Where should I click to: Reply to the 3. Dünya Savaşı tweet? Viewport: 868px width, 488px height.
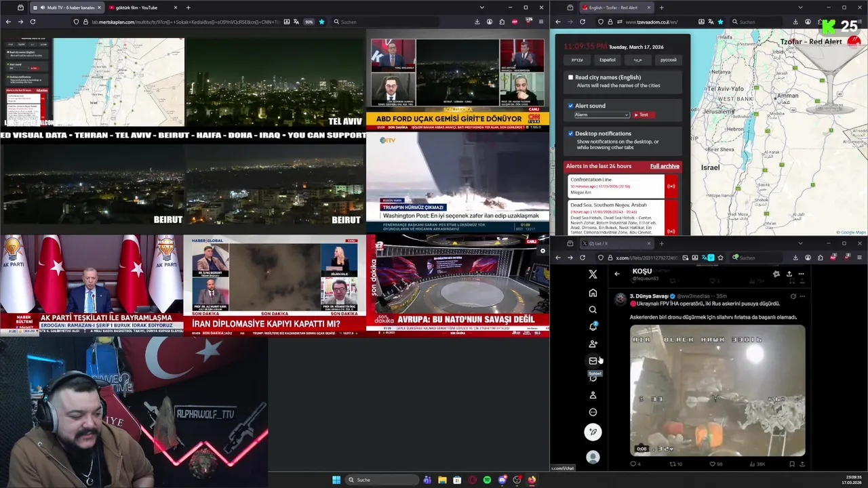[635, 464]
